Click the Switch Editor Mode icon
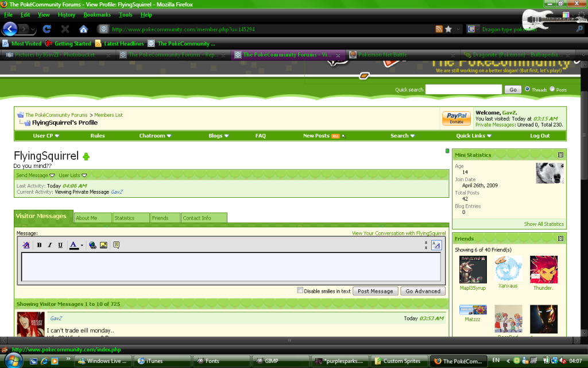Image resolution: width=588 pixels, height=368 pixels. pyautogui.click(x=436, y=245)
